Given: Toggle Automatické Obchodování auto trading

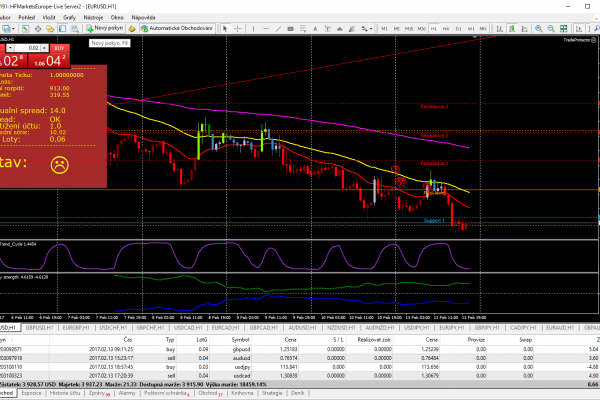Looking at the screenshot, I should click(177, 28).
